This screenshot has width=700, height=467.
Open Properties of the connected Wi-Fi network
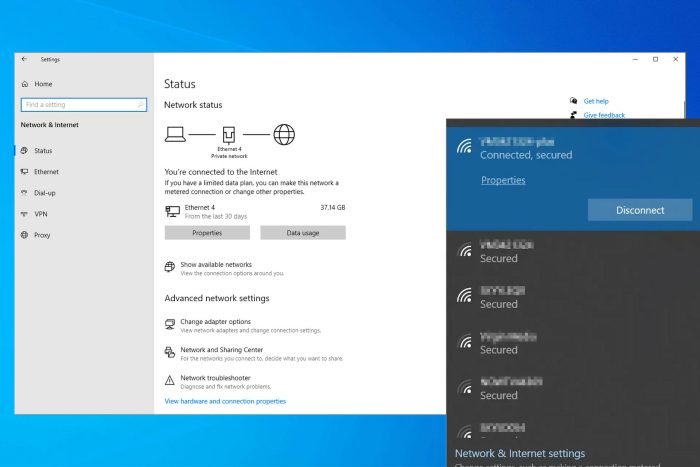503,180
